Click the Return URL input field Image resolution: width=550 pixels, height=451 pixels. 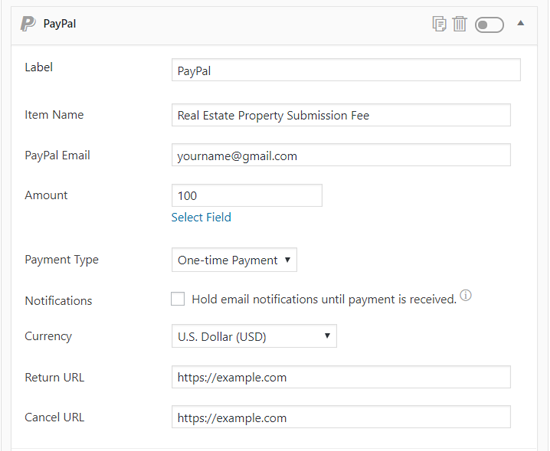341,377
